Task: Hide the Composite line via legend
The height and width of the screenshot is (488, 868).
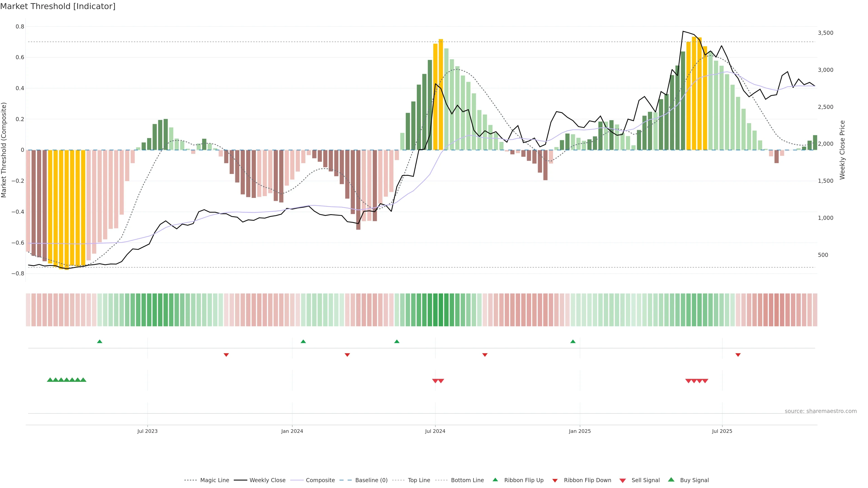Action: click(x=320, y=480)
